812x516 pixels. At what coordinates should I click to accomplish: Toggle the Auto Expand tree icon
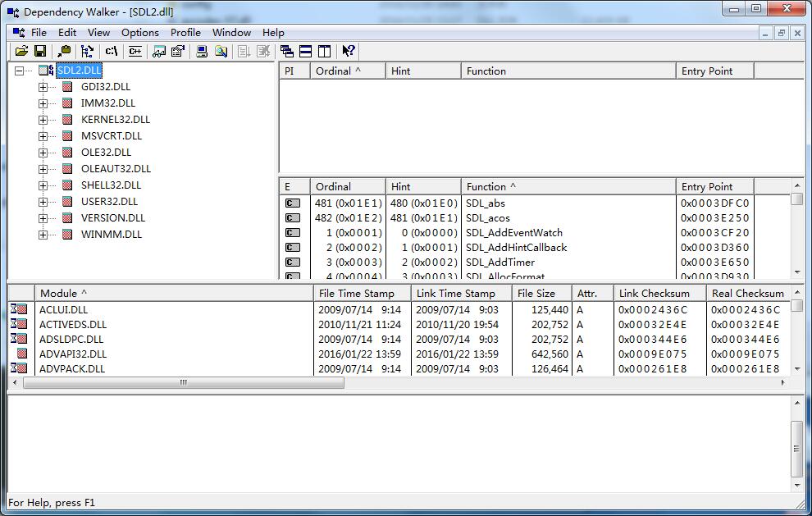(x=87, y=51)
